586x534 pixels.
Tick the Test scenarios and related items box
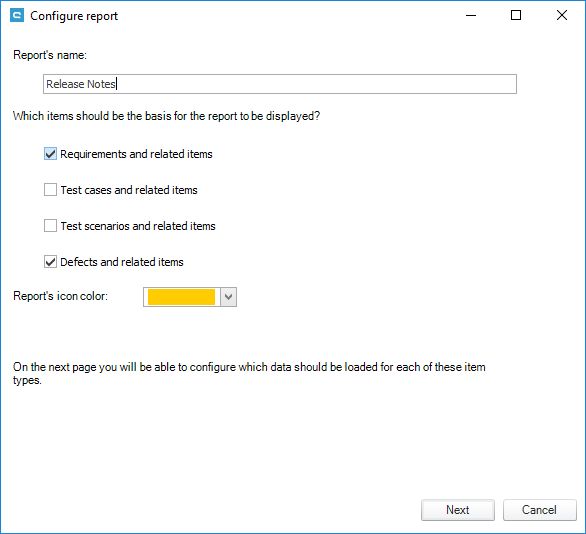50,226
